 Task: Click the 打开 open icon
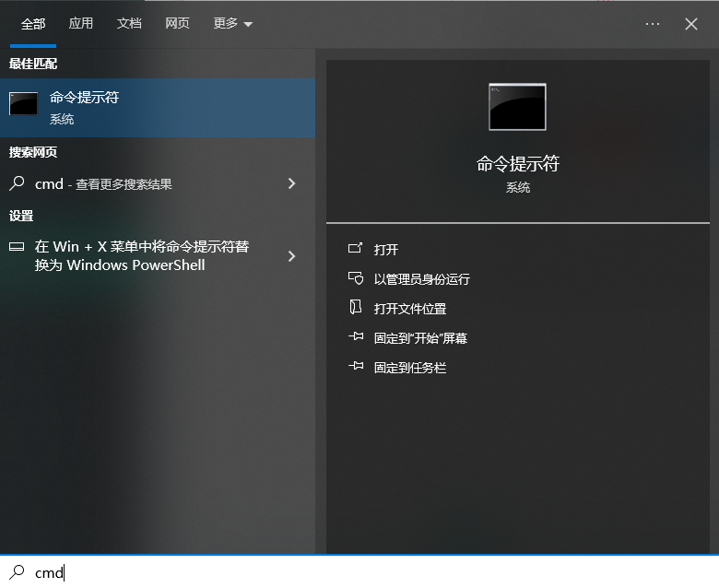[355, 249]
